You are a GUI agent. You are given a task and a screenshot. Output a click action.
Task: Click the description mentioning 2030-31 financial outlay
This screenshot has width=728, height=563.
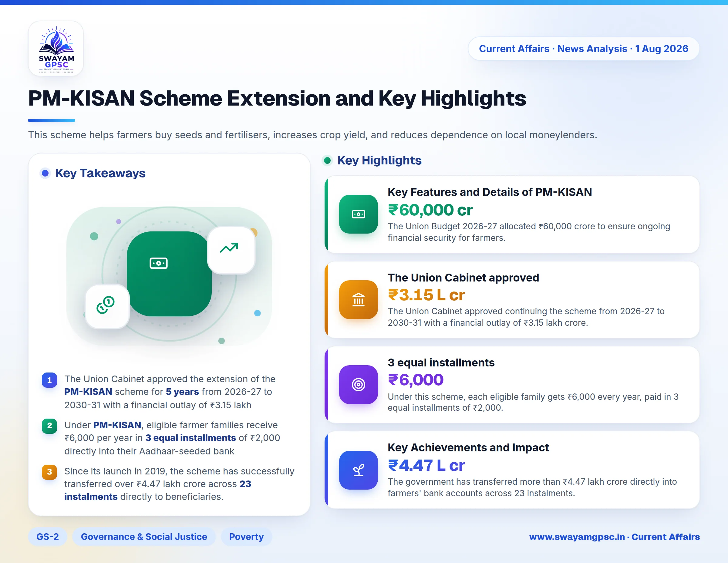tap(526, 317)
